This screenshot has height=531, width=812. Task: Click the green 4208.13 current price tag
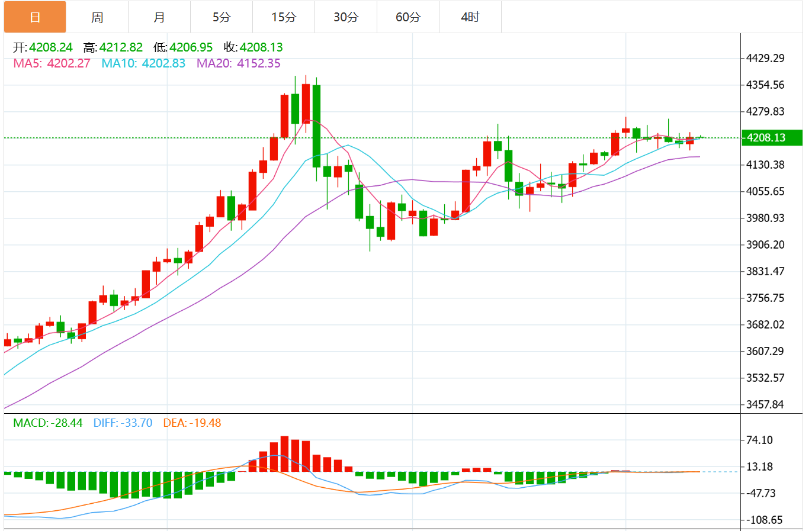[x=772, y=137]
